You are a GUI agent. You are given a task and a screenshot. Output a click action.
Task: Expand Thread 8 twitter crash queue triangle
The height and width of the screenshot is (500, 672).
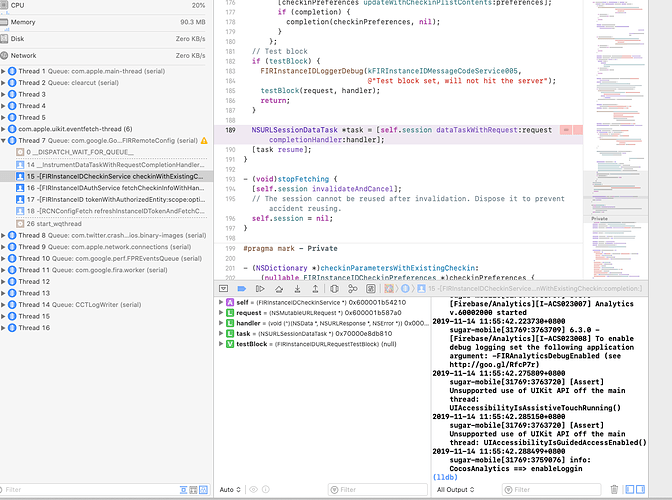pyautogui.click(x=3, y=235)
